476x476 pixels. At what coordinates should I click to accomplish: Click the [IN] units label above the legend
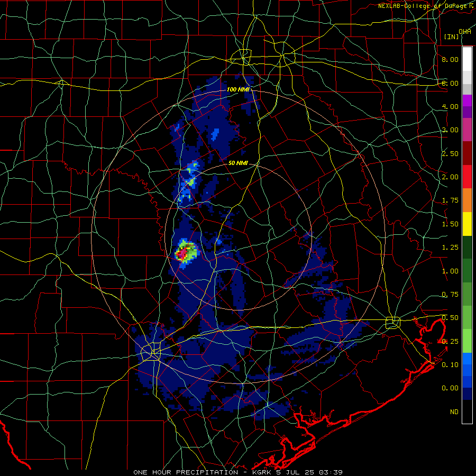click(452, 36)
